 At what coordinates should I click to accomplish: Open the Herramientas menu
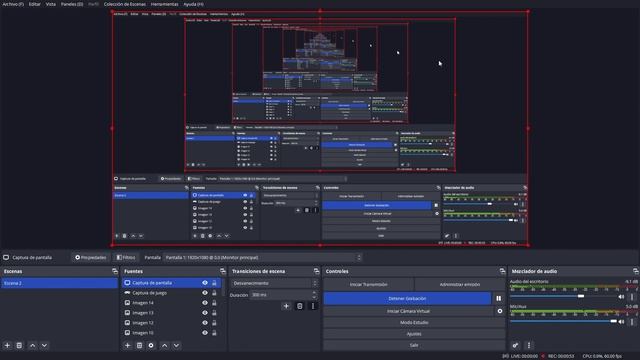[x=164, y=4]
